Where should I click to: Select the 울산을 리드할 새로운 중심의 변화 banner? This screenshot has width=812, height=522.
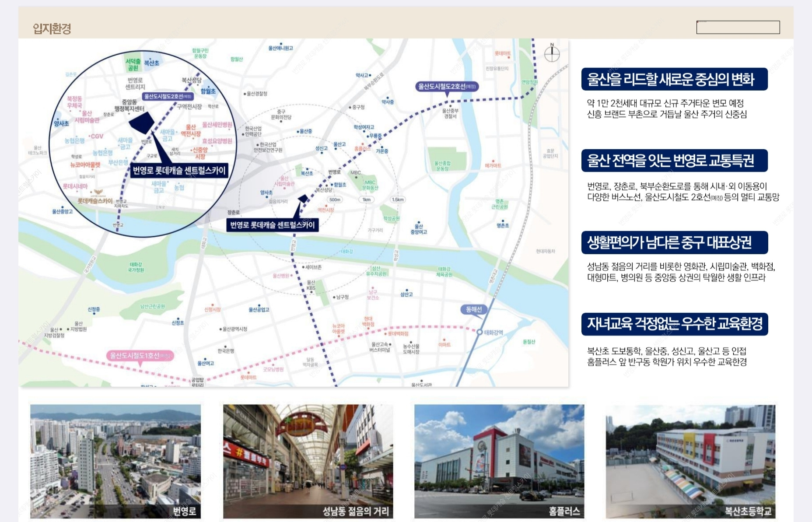[x=674, y=79]
